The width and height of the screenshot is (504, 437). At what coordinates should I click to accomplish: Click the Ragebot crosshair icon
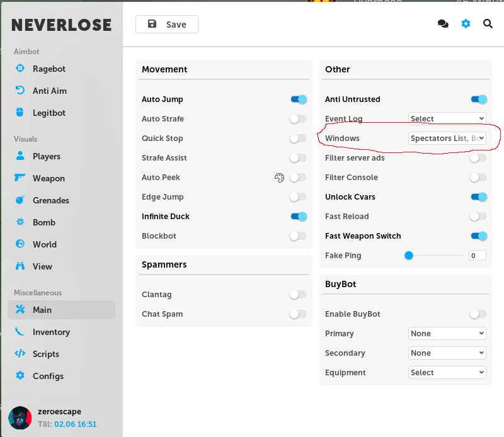click(x=20, y=69)
